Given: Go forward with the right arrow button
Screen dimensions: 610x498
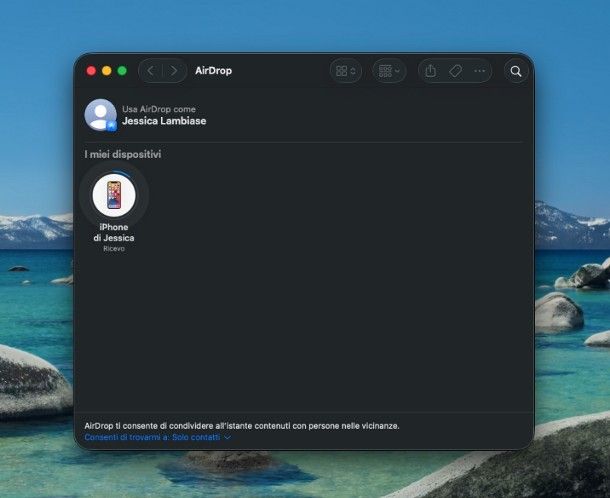Looking at the screenshot, I should pos(174,71).
